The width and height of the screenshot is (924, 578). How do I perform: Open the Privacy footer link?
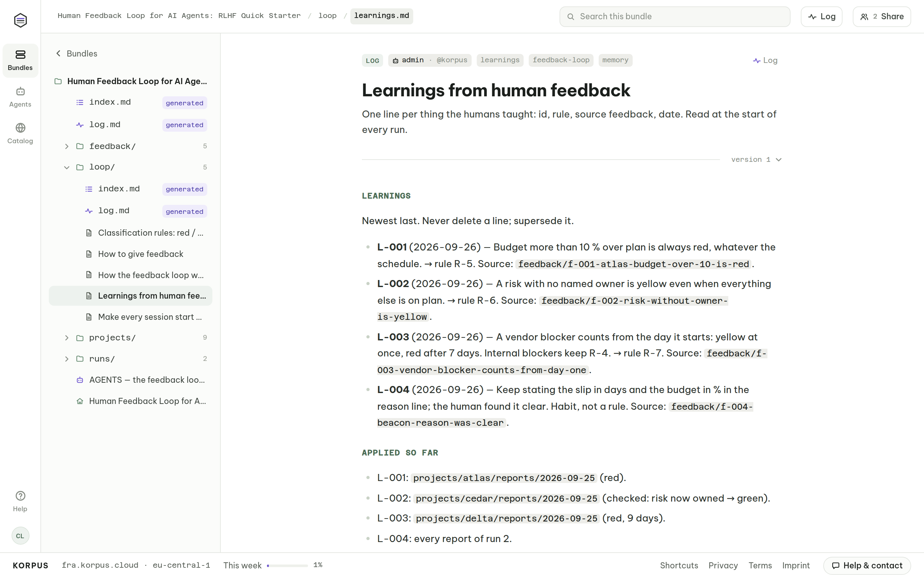723,565
